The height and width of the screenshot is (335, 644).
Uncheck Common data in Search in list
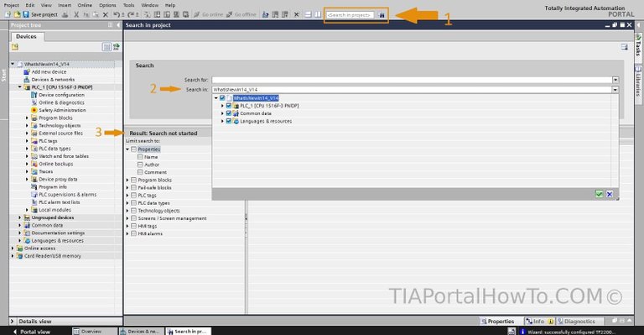(x=229, y=113)
